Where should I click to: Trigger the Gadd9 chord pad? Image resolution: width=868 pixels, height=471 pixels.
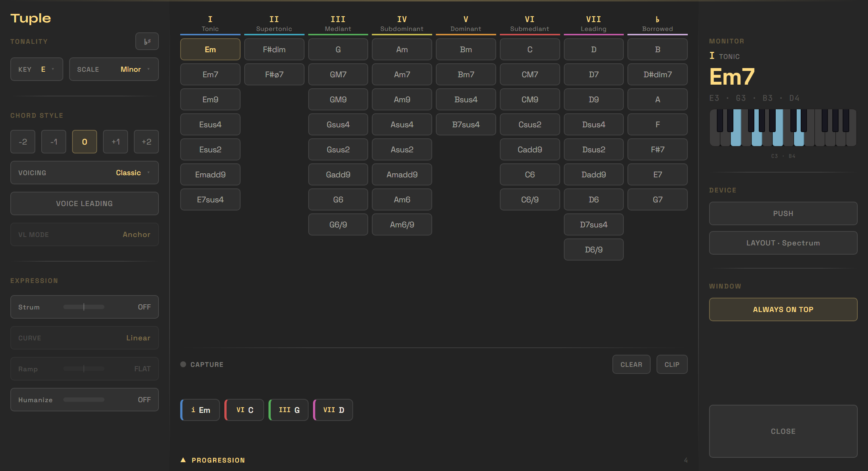pos(338,174)
